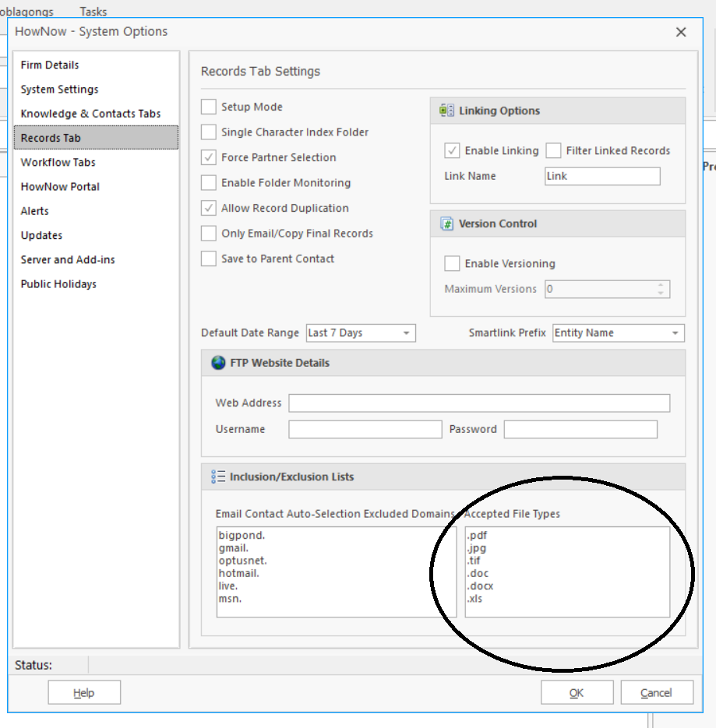716x728 pixels.
Task: Select 'gmail.' in Excluded Domains
Action: 234,548
